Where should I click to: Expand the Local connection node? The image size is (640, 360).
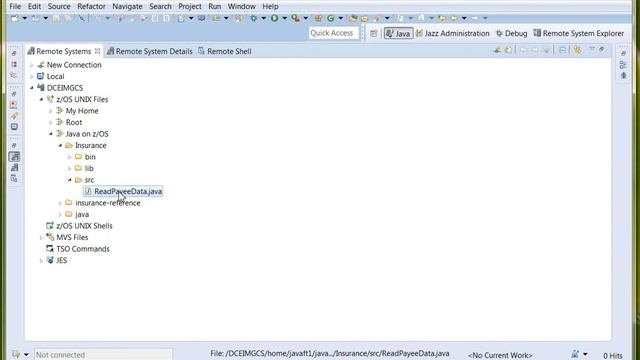[32, 76]
